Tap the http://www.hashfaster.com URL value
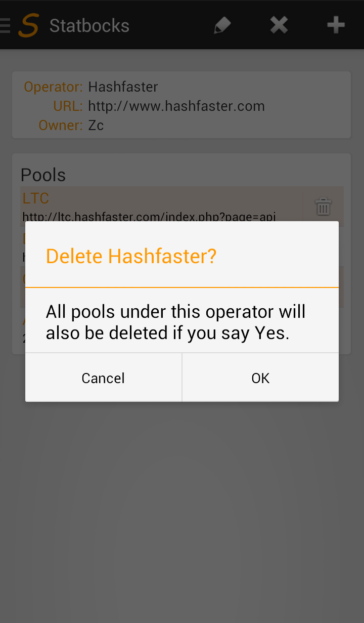 pos(176,106)
